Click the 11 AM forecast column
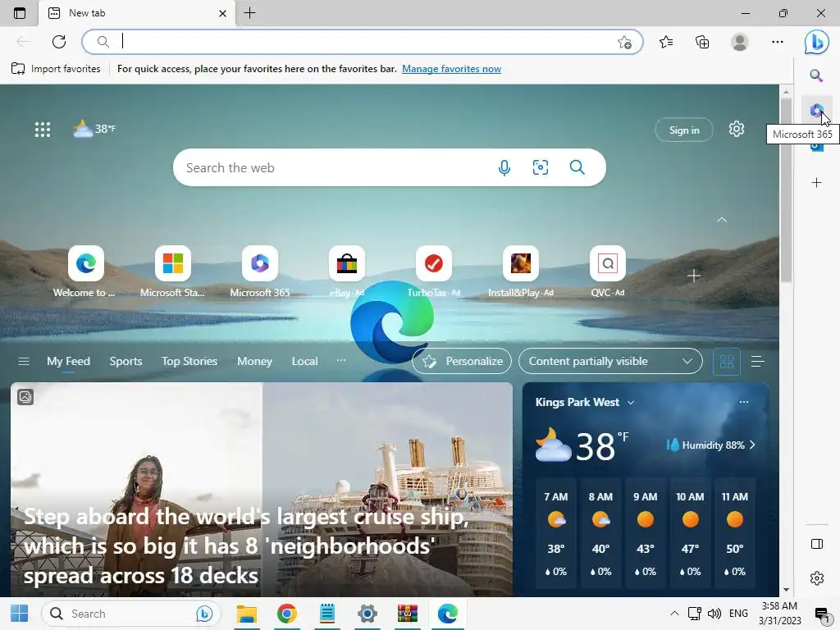 point(734,533)
